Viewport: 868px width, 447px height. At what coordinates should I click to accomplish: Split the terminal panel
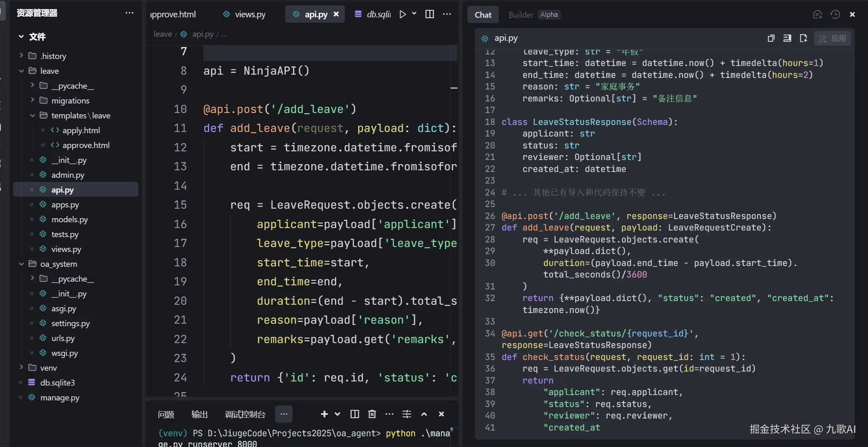coord(354,414)
